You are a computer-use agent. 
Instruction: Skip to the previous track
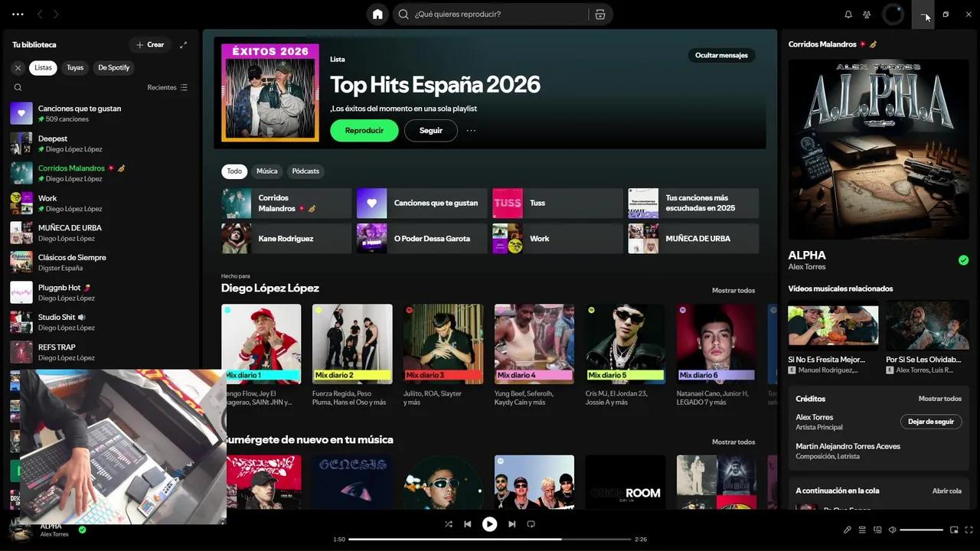pos(467,524)
